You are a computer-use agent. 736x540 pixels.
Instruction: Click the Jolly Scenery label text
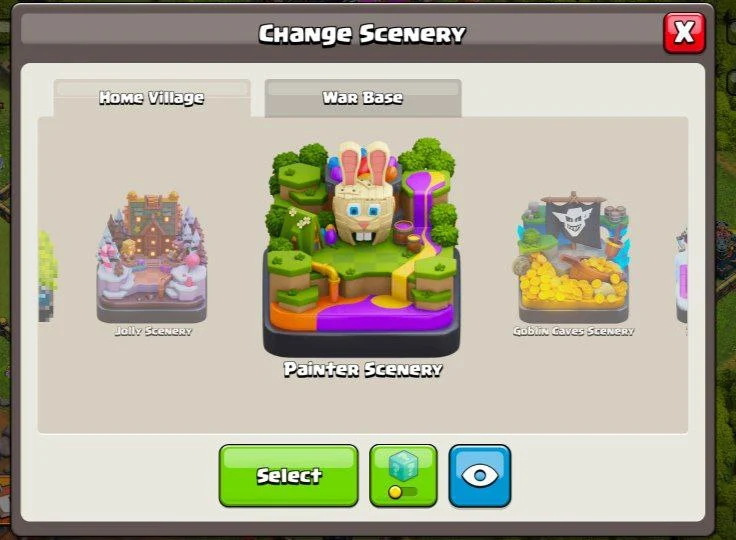point(153,331)
